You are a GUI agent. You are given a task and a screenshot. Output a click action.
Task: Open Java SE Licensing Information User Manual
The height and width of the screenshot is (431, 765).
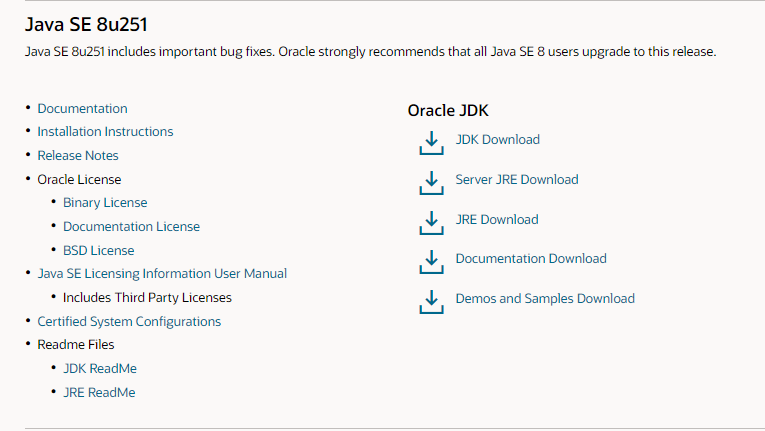[162, 274]
